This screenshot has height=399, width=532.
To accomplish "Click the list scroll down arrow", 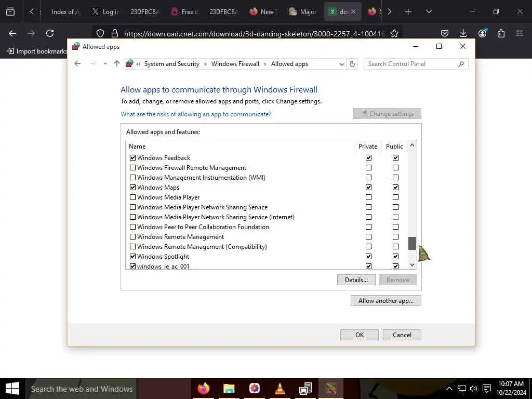I will (412, 264).
